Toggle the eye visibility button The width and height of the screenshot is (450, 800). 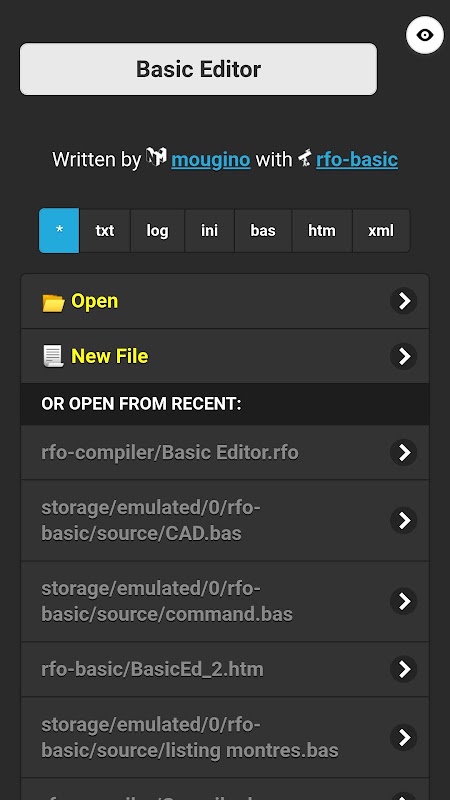point(424,35)
